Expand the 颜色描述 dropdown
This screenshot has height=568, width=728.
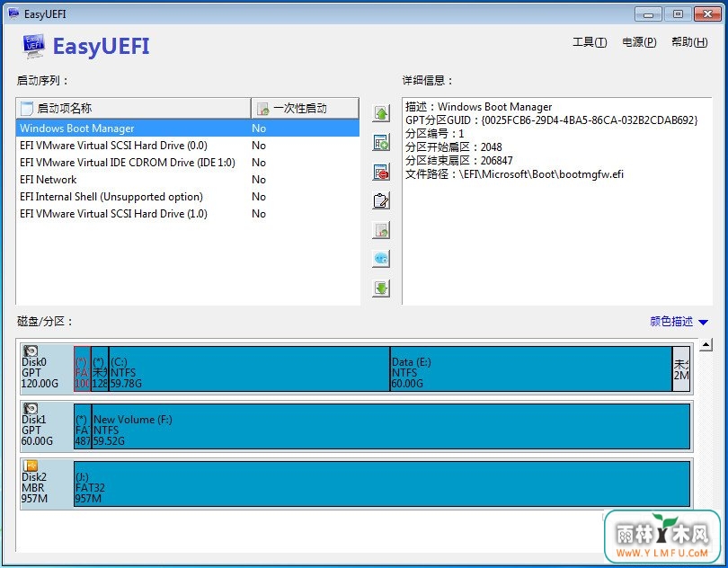click(x=679, y=322)
